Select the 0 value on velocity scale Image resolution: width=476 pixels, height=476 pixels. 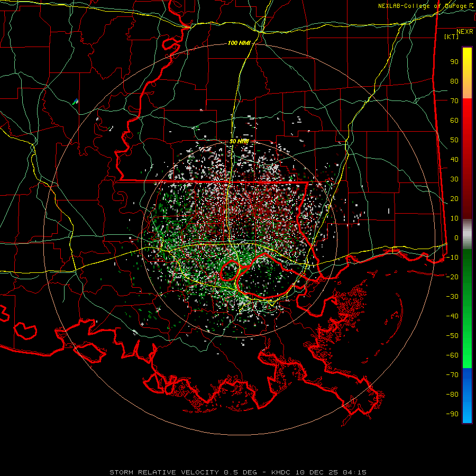[x=456, y=238]
